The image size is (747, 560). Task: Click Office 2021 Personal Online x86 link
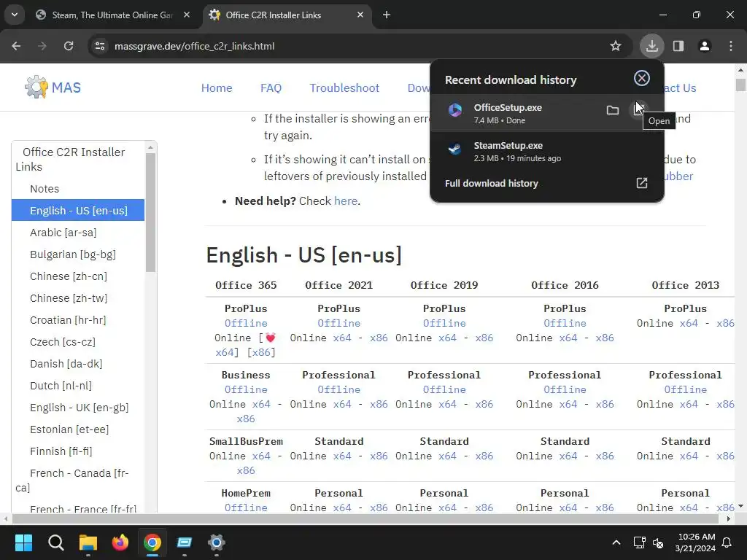pos(379,507)
